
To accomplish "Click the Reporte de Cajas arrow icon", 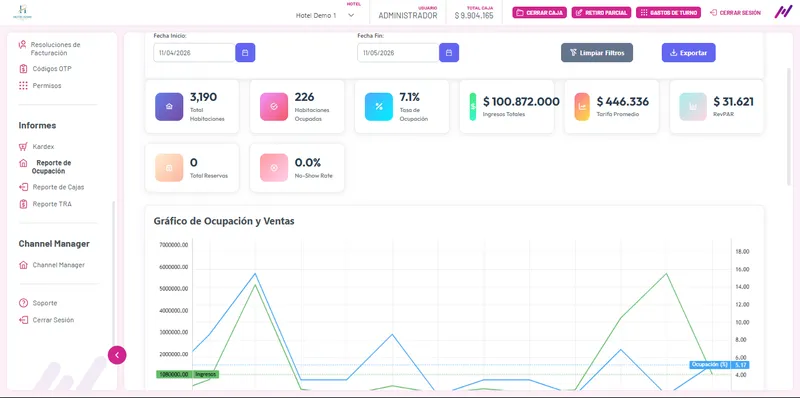I will (x=23, y=187).
